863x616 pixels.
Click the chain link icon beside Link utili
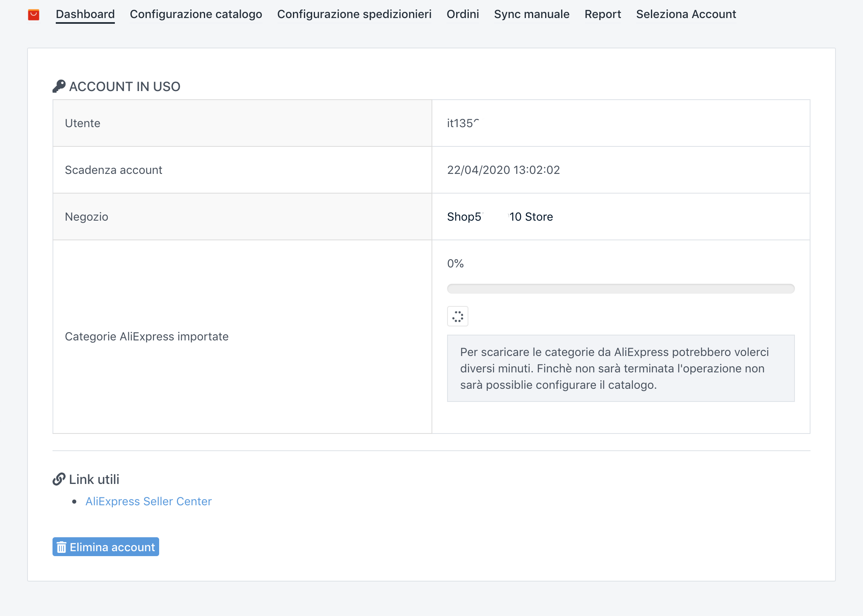(x=59, y=479)
